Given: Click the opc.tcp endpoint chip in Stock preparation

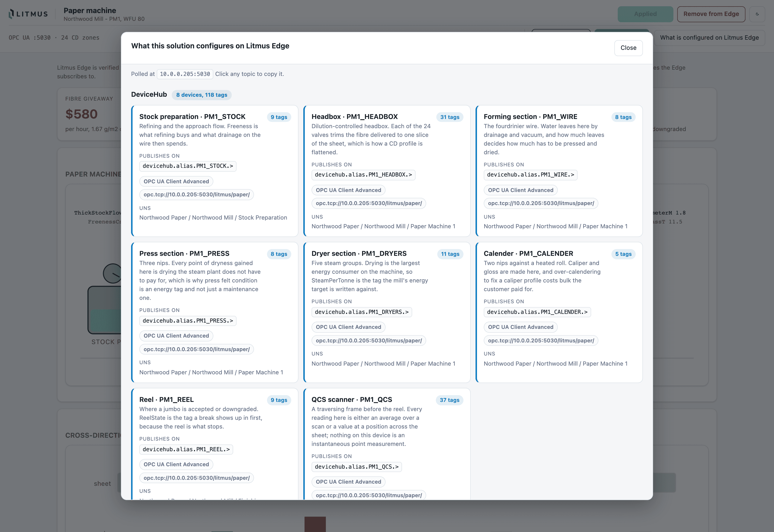Looking at the screenshot, I should coord(197,195).
